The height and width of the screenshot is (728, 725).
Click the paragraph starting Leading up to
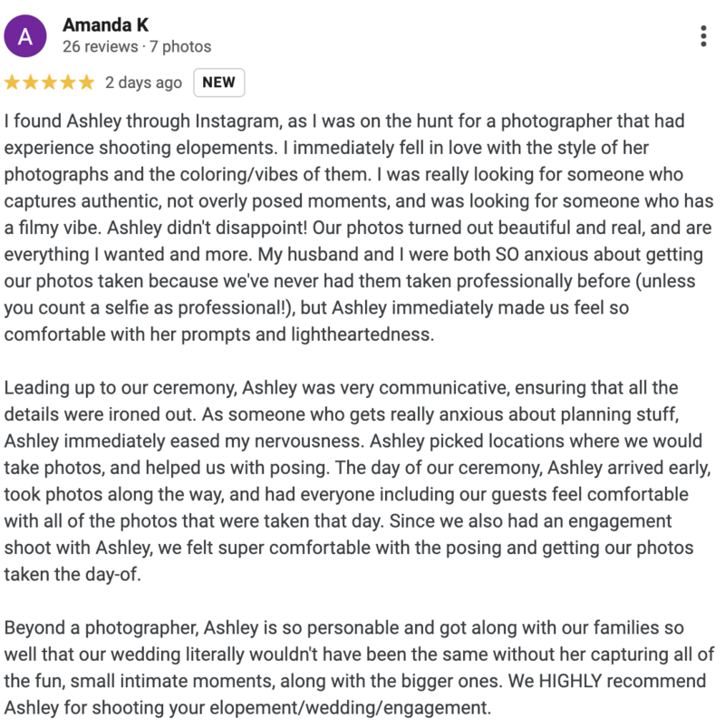[357, 481]
